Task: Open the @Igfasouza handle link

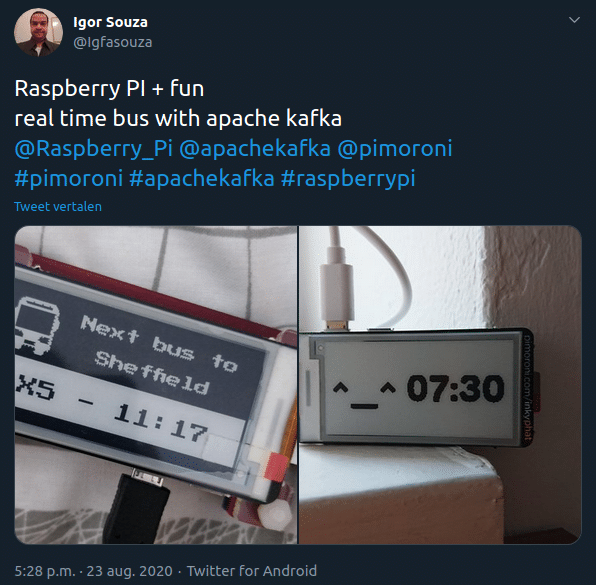Action: [113, 42]
